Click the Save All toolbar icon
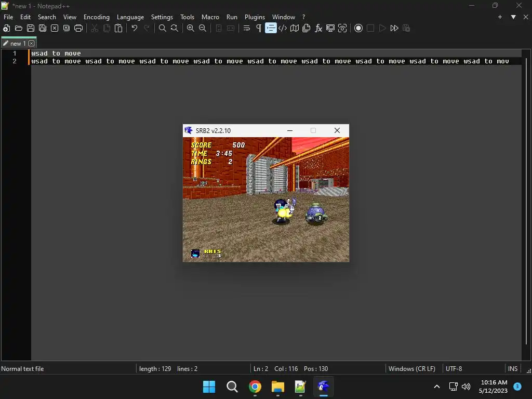532x399 pixels. pos(43,28)
